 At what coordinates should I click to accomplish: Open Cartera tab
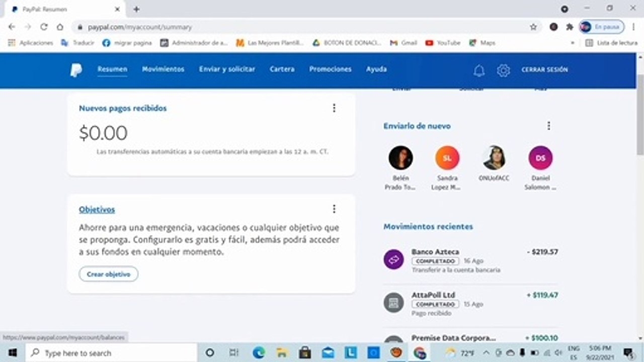tap(282, 69)
